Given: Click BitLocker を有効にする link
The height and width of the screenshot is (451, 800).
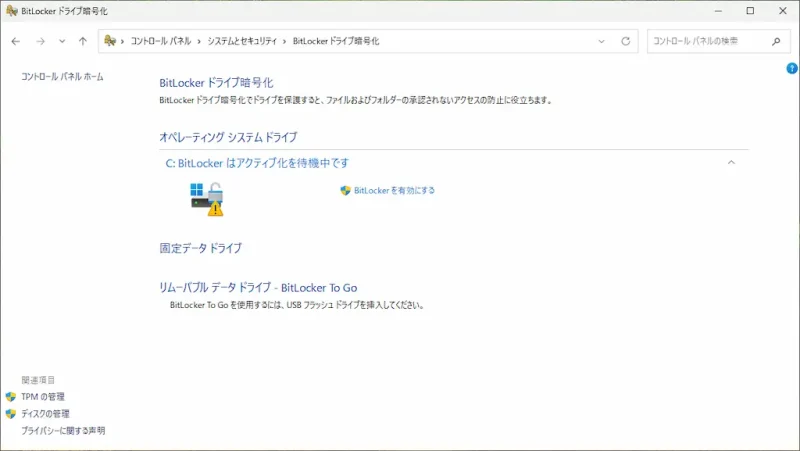Looking at the screenshot, I should [394, 190].
